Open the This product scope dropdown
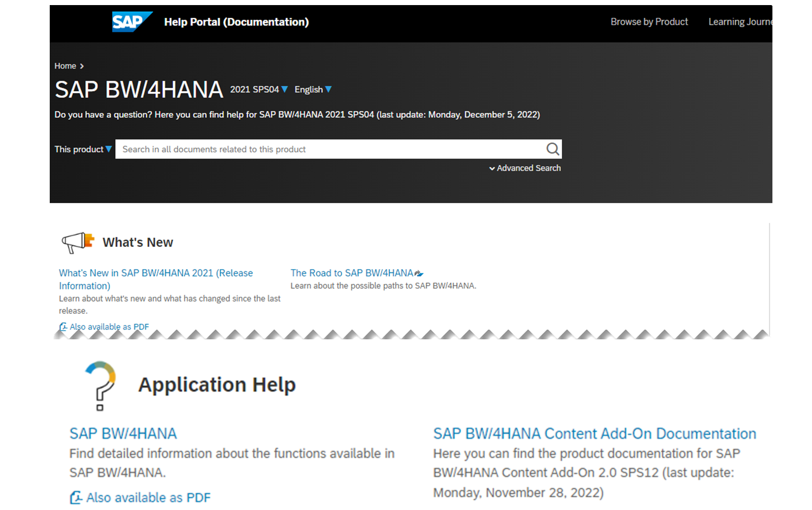Screen dimensions: 812x510 click(x=83, y=149)
